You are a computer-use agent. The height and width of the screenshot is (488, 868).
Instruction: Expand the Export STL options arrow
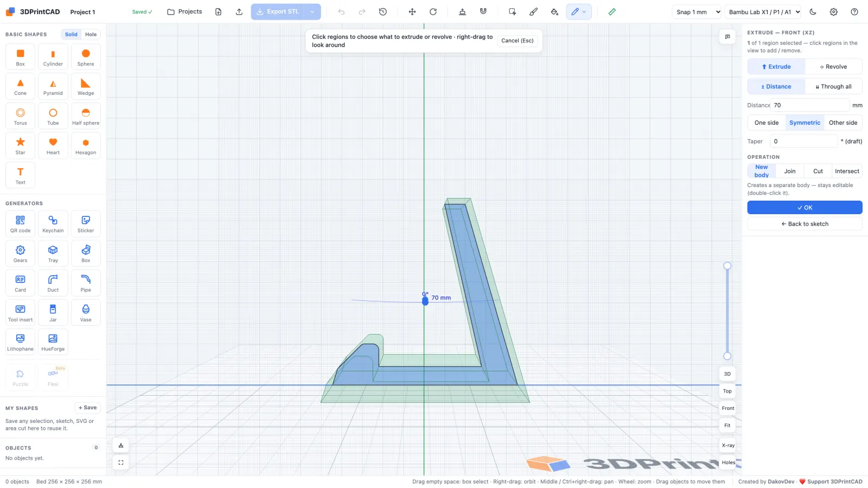click(x=312, y=12)
